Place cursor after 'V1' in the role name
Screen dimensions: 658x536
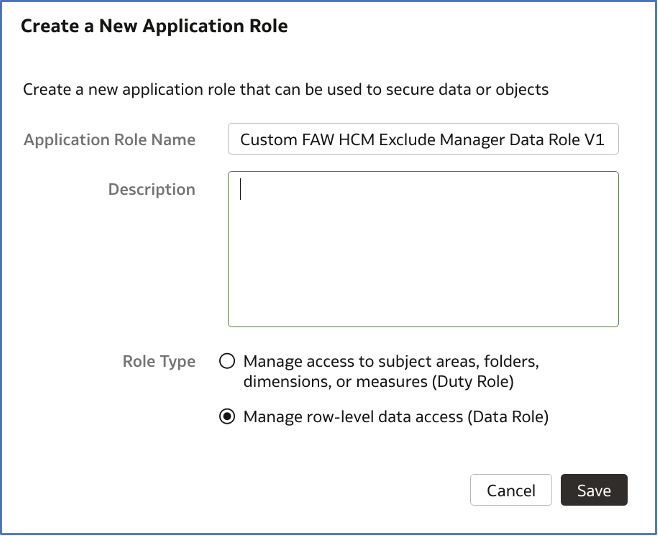click(609, 140)
